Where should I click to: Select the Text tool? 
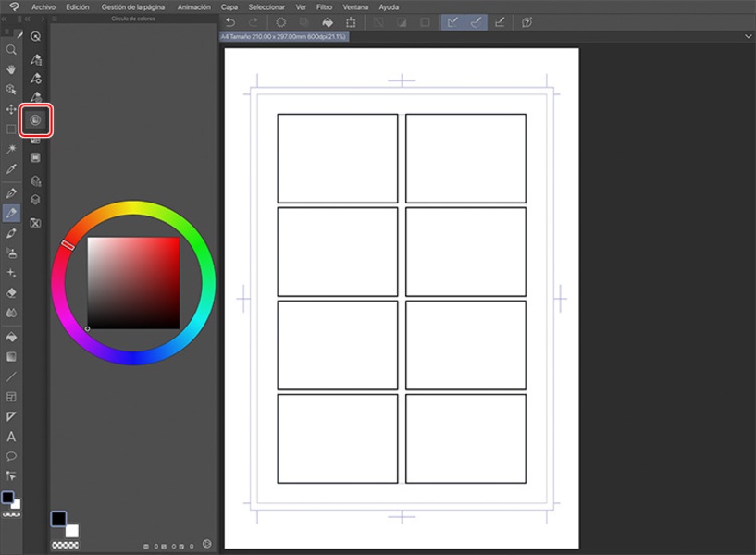tap(11, 437)
